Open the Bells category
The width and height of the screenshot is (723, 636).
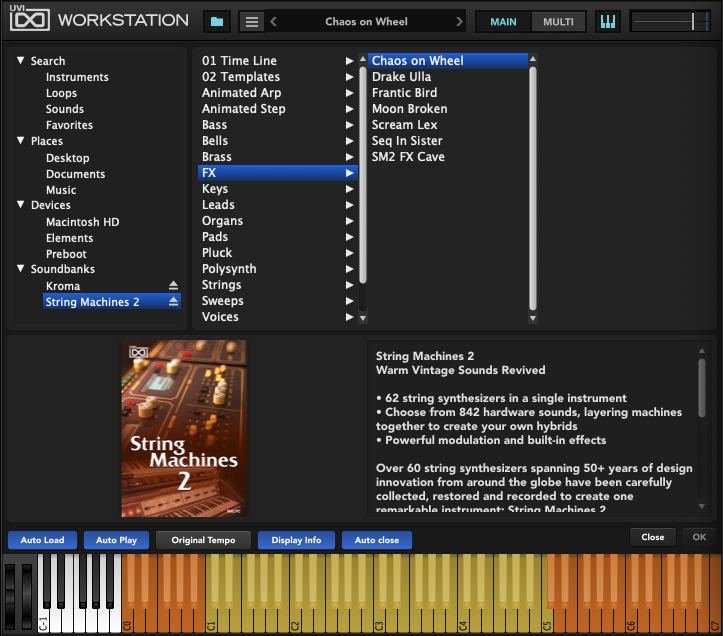[x=277, y=141]
